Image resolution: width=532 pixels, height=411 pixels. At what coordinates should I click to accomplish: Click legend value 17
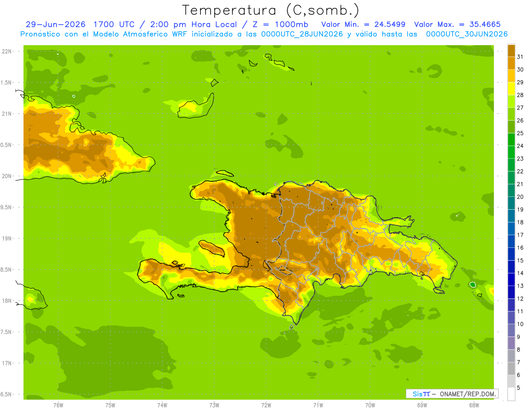520,235
